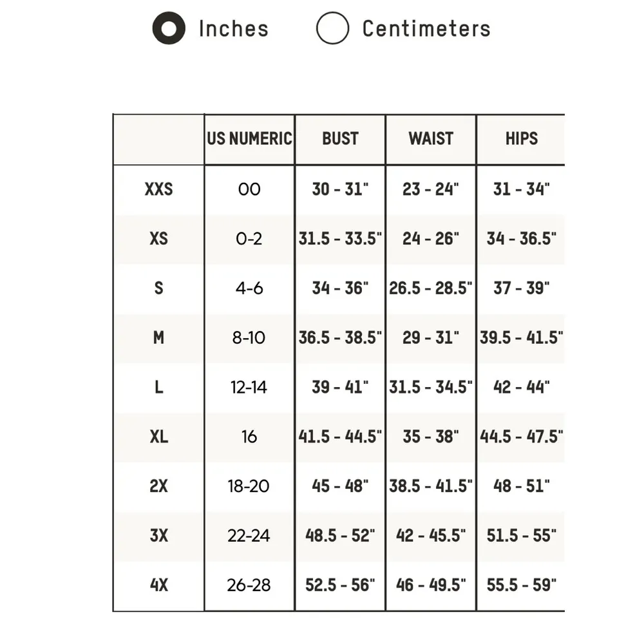Screen dimensions: 644x644
Task: Select the Inches radio button
Action: pos(169,29)
